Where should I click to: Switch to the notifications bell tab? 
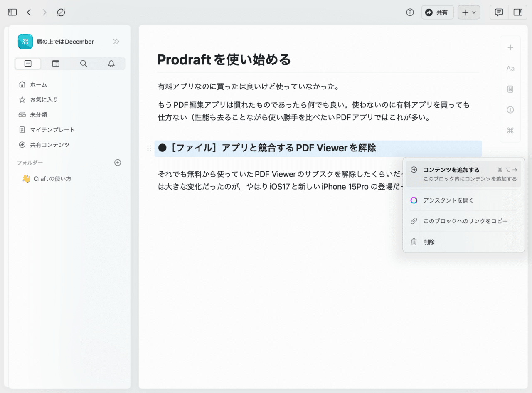click(111, 64)
